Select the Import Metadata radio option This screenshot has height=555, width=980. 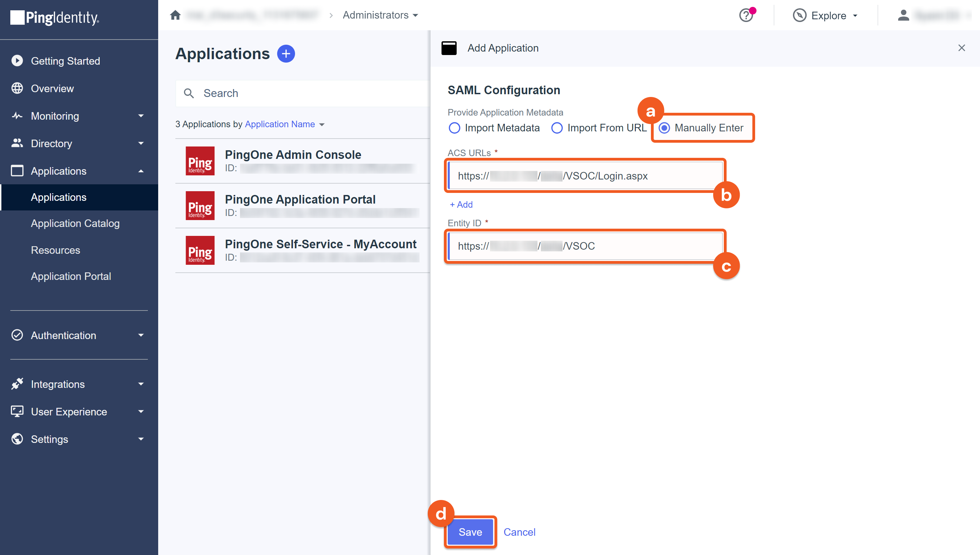454,128
